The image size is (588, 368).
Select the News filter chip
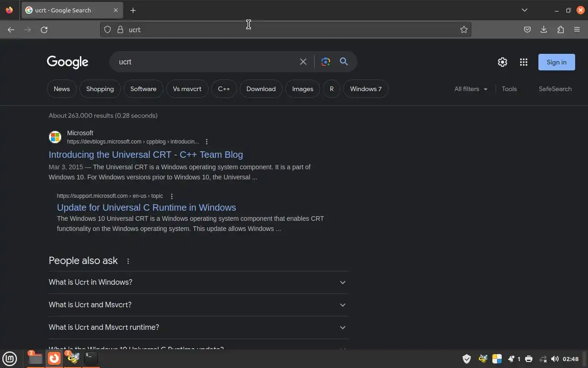[x=62, y=89]
